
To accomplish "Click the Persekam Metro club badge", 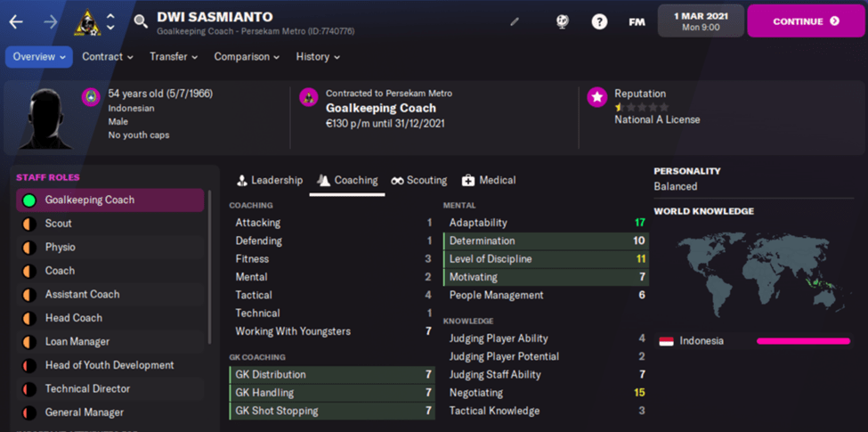I will click(x=87, y=20).
